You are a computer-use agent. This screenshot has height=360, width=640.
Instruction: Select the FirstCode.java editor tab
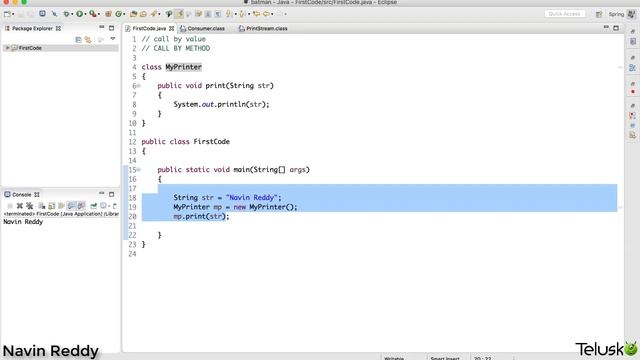tap(149, 29)
